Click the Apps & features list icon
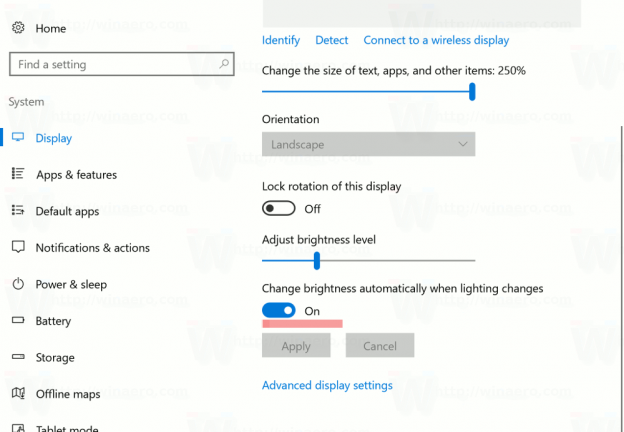Screen dimensions: 624x432 coord(18,174)
